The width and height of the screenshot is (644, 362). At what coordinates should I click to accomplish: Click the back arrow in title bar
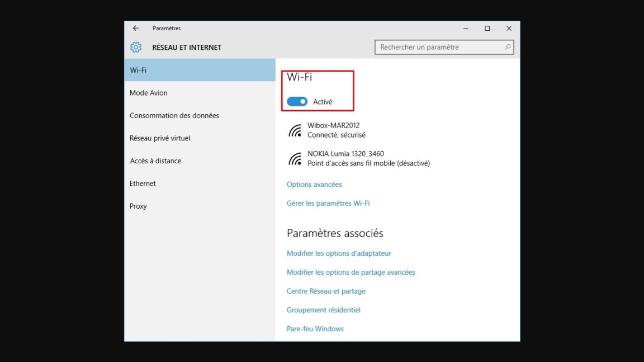[x=135, y=29]
